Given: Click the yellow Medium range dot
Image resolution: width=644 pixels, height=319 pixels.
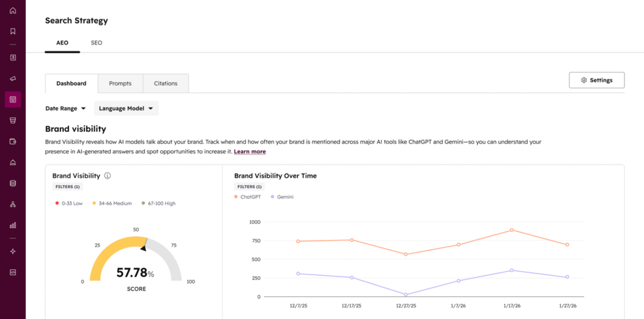Looking at the screenshot, I should click(94, 203).
